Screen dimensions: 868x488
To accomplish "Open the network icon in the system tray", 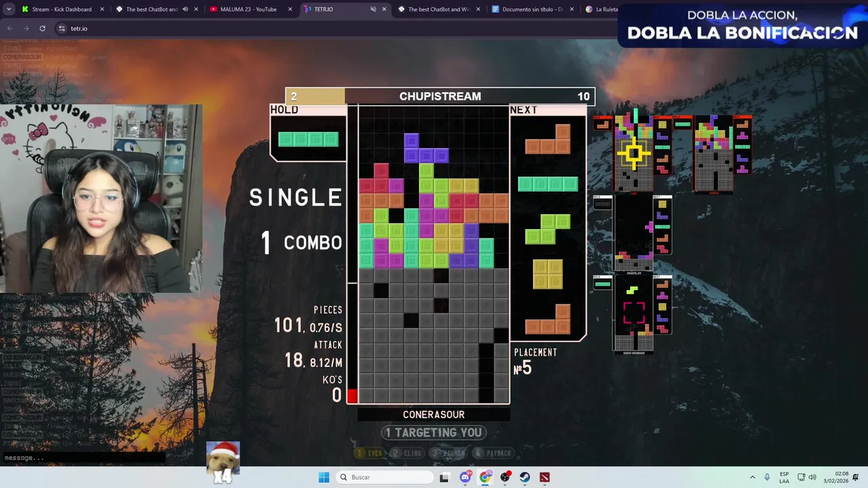I will click(801, 477).
